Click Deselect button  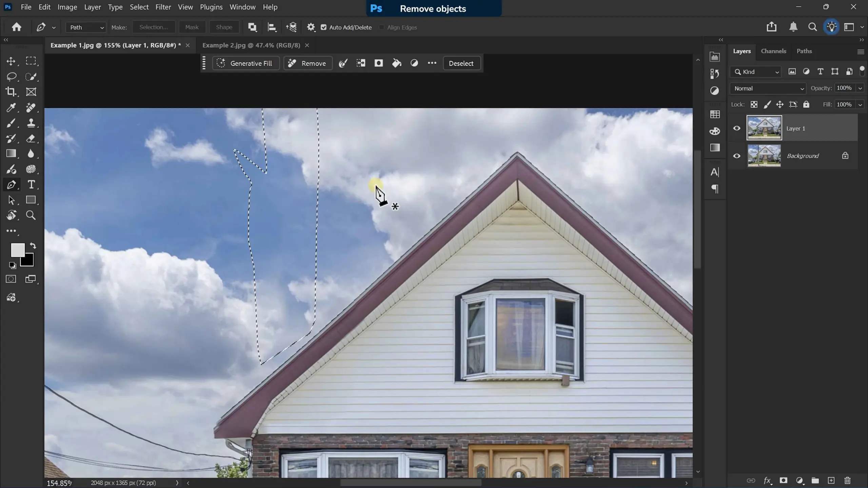coord(461,63)
